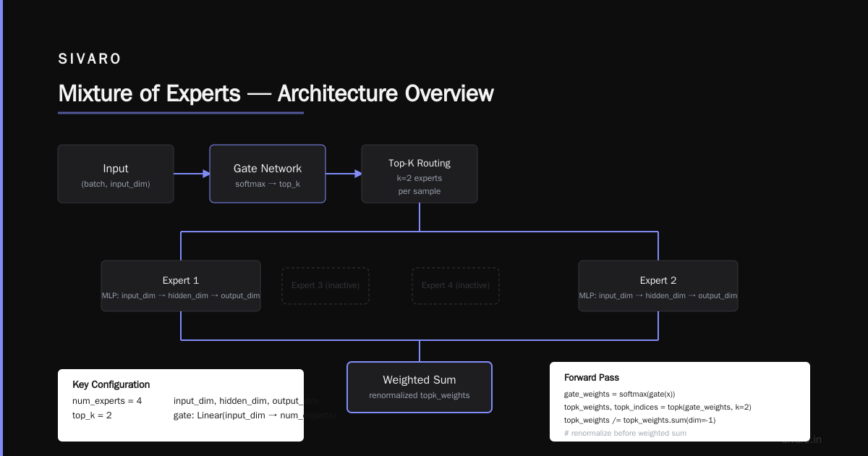Viewport: 868px width, 456px height.
Task: Click the arrow between Input and Gate Network
Action: 192,174
